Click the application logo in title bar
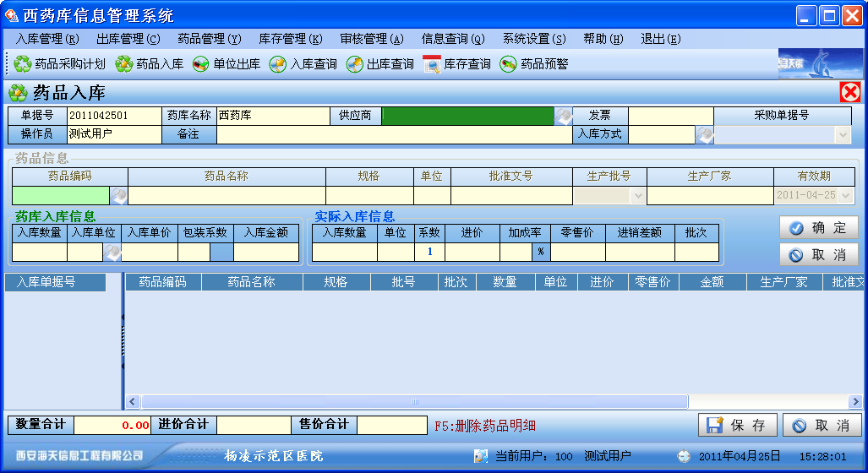 (12, 15)
